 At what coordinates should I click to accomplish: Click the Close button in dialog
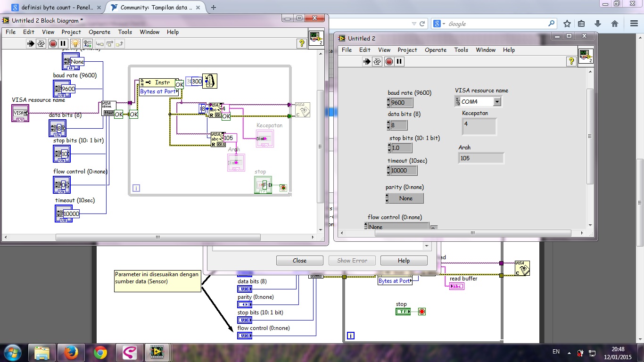click(x=299, y=261)
